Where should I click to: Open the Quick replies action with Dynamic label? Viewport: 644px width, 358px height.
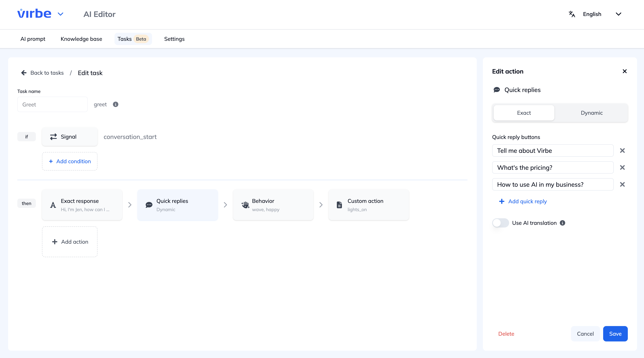click(x=177, y=205)
